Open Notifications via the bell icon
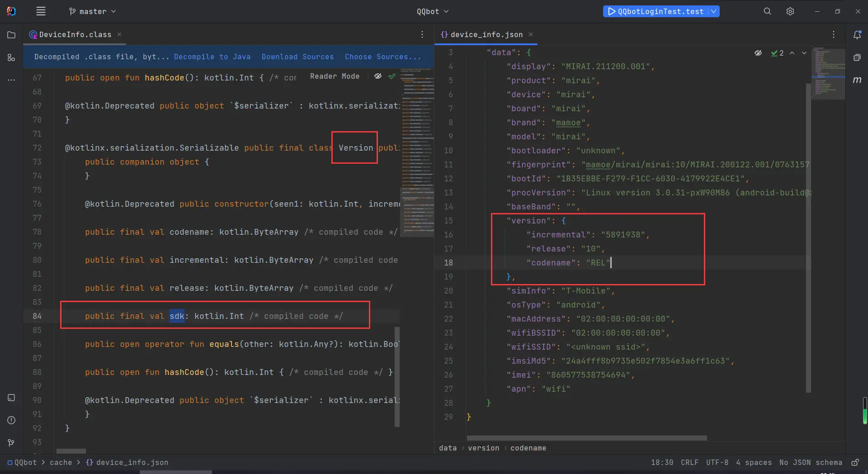 tap(858, 34)
